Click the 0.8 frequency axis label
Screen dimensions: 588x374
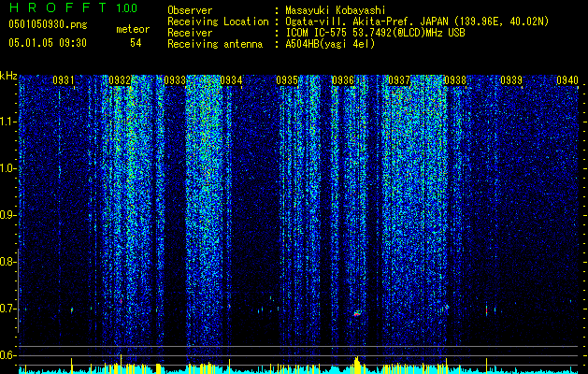[8, 262]
